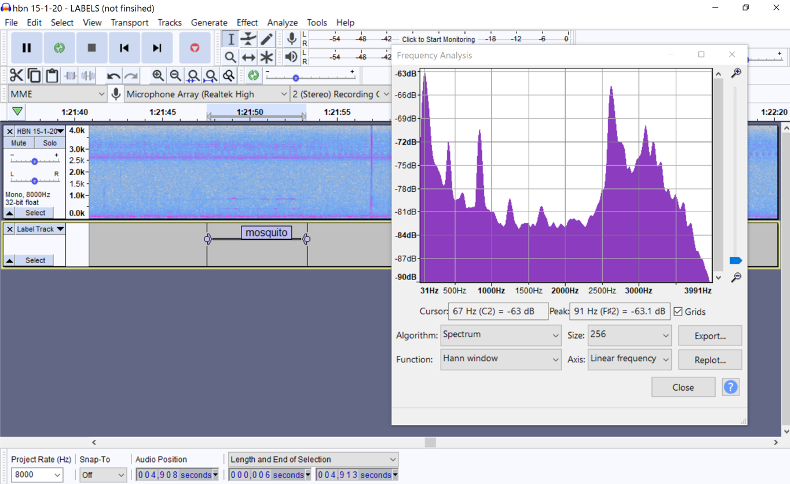The width and height of the screenshot is (790, 484).
Task: Open the Size 256 dropdown
Action: pyautogui.click(x=629, y=335)
